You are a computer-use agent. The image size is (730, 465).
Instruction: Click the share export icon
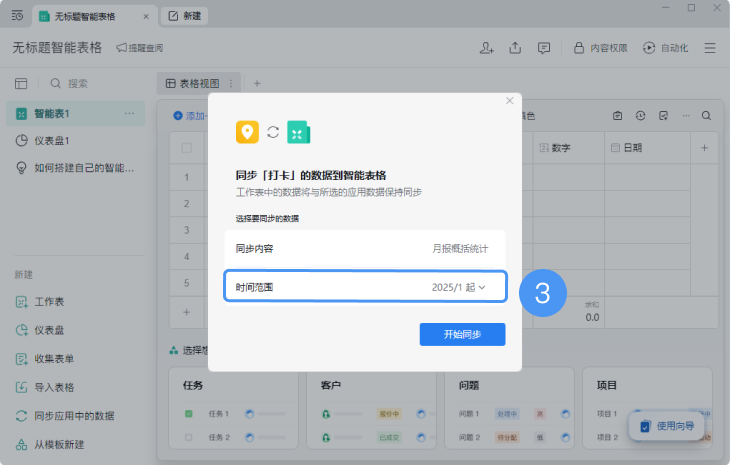(515, 48)
